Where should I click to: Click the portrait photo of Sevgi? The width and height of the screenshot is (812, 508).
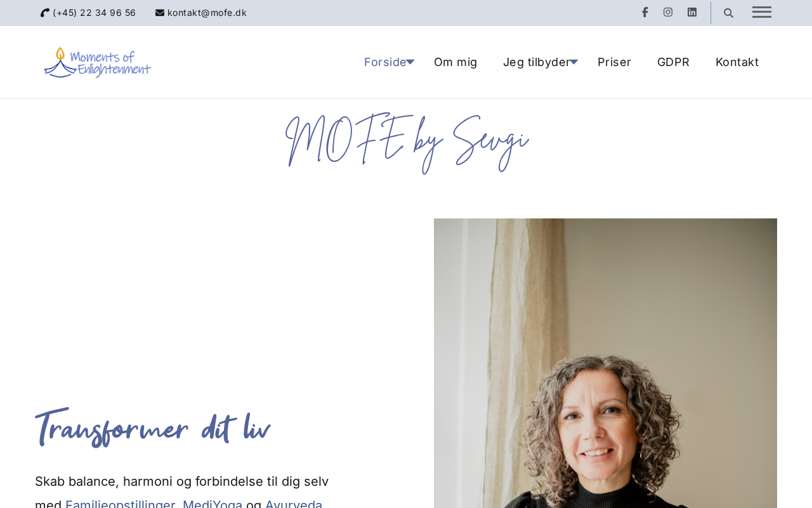(x=605, y=363)
